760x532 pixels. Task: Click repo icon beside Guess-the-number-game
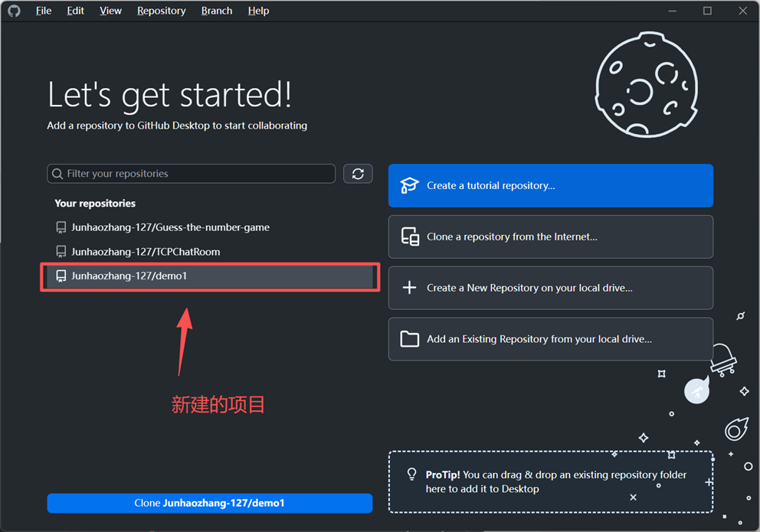tap(61, 227)
